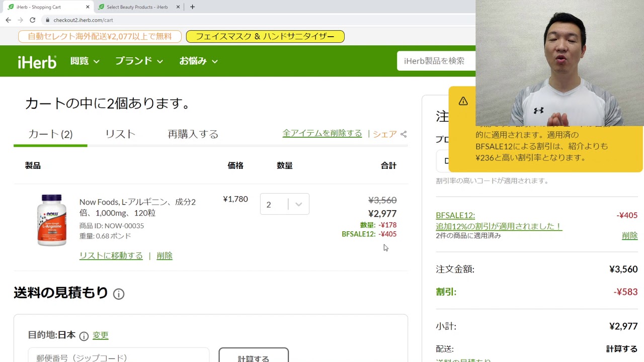Expand the お悩み navigation menu
Screen dimensions: 644x362
point(198,61)
